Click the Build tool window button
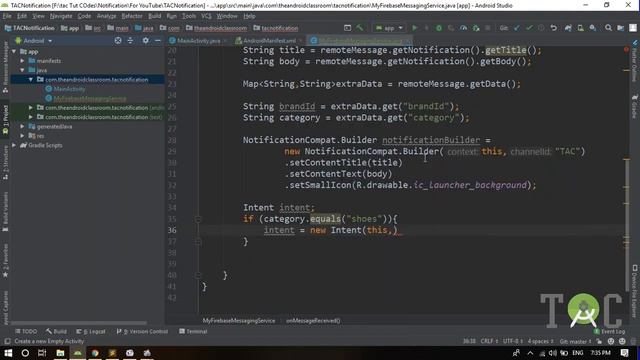640x360 pixels. click(56, 331)
